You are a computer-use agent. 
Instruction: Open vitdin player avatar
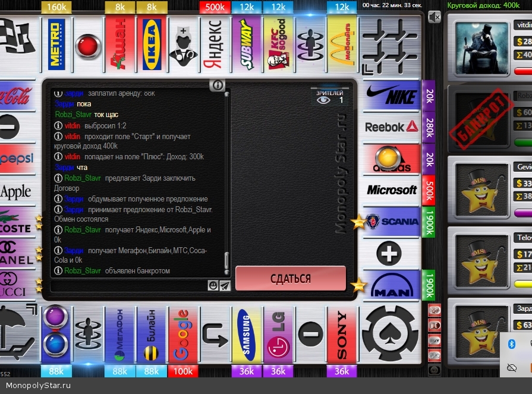pyautogui.click(x=481, y=48)
